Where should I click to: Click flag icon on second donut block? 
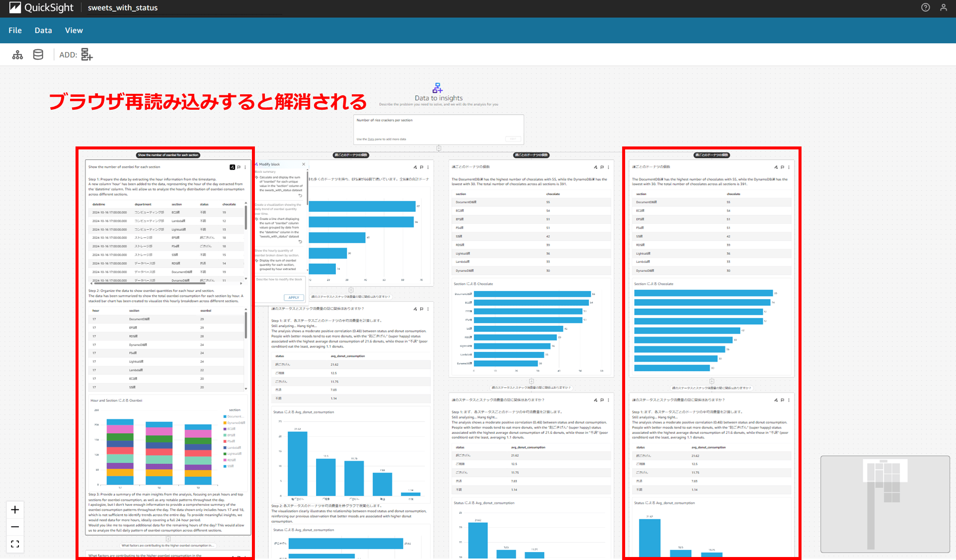pyautogui.click(x=422, y=167)
